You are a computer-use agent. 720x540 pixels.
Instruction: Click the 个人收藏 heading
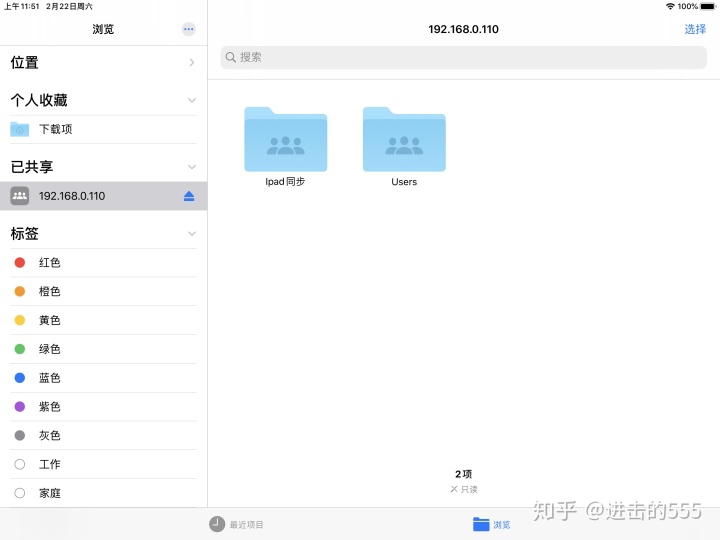(x=39, y=100)
